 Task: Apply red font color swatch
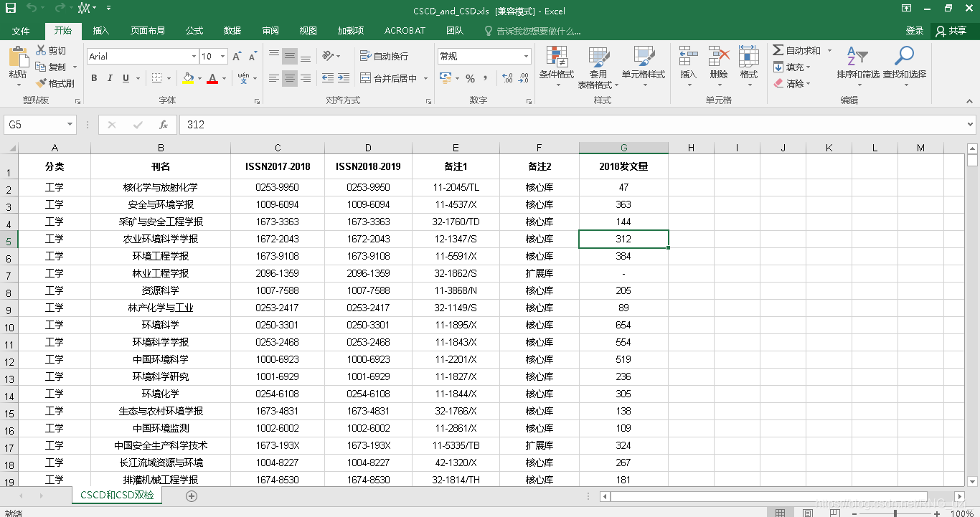[x=212, y=78]
